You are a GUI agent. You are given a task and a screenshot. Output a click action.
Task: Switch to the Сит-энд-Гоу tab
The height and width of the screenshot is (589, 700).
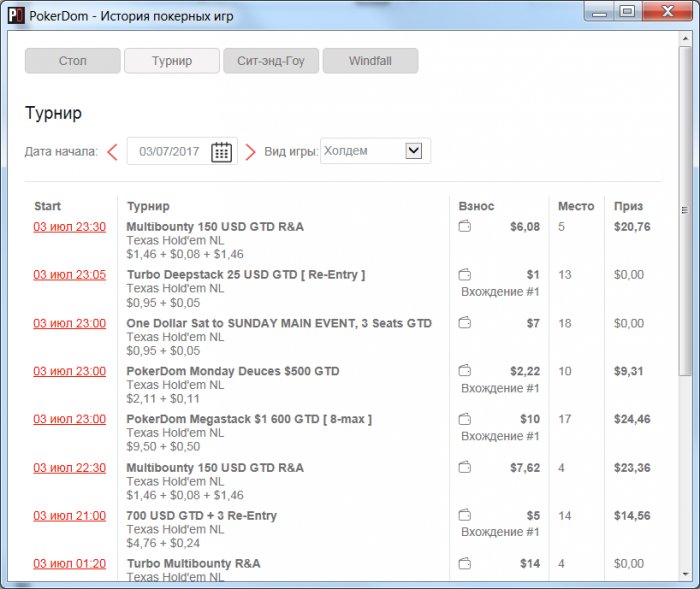(271, 61)
